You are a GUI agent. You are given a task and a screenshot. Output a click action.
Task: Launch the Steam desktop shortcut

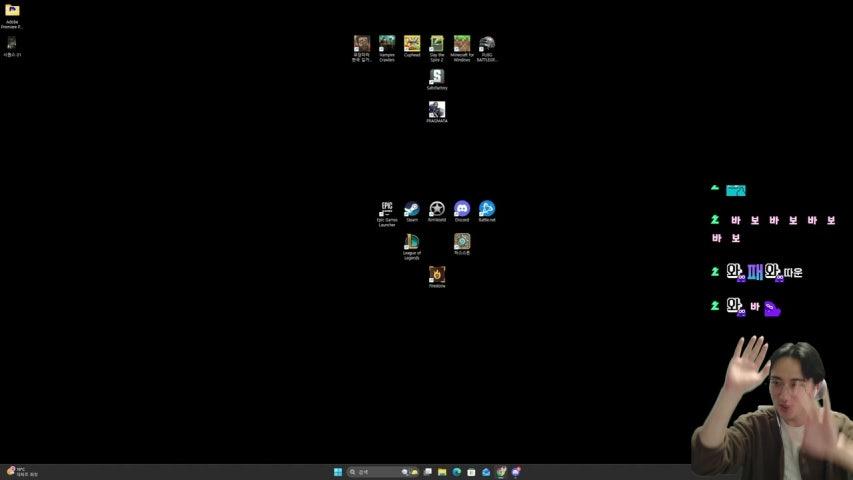tap(412, 211)
